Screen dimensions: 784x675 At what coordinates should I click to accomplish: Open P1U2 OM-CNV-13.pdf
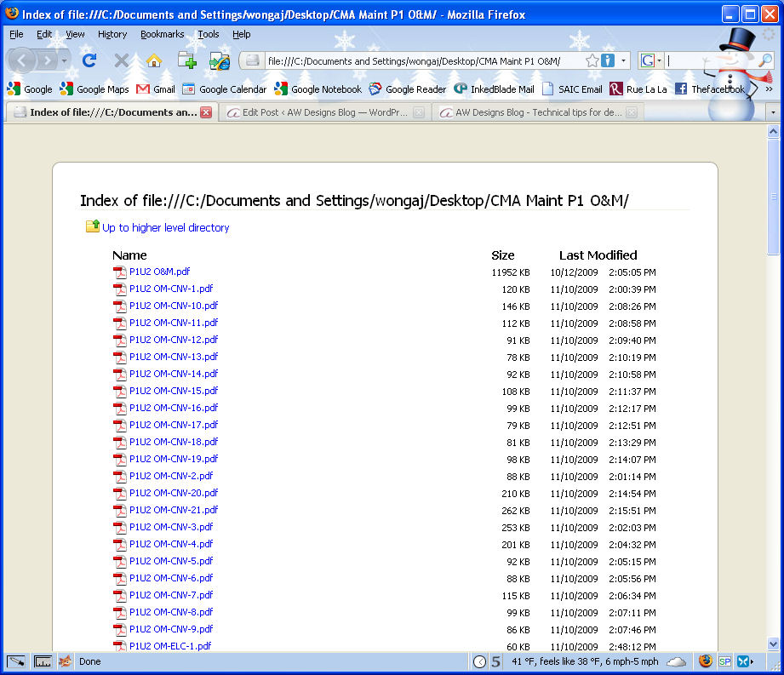pos(174,357)
